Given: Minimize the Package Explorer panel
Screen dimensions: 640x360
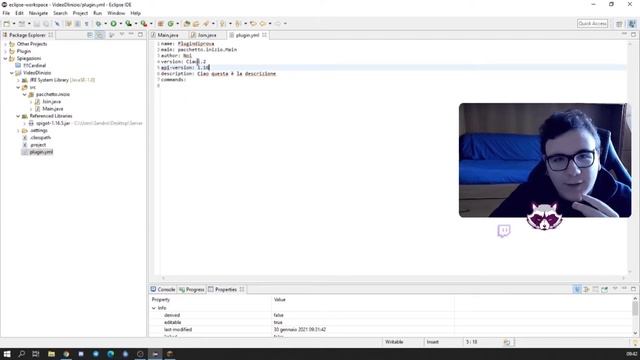Looking at the screenshot, I should click(131, 35).
